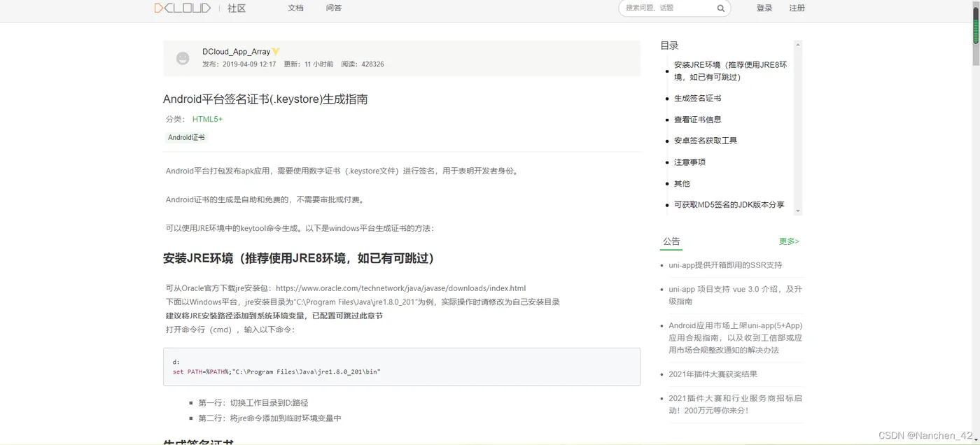Click table of contents scrollbar down arrow
Image resolution: width=980 pixels, height=445 pixels.
(798, 211)
